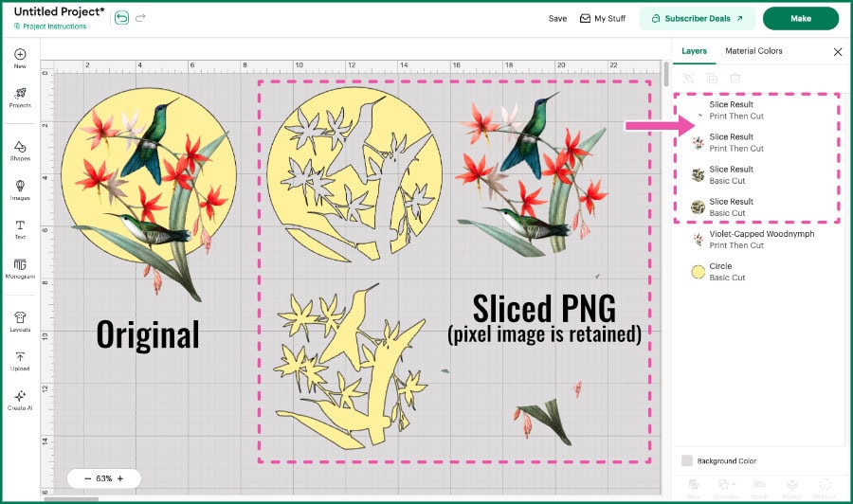Click the canvas vertical scrollbar

coord(666,74)
